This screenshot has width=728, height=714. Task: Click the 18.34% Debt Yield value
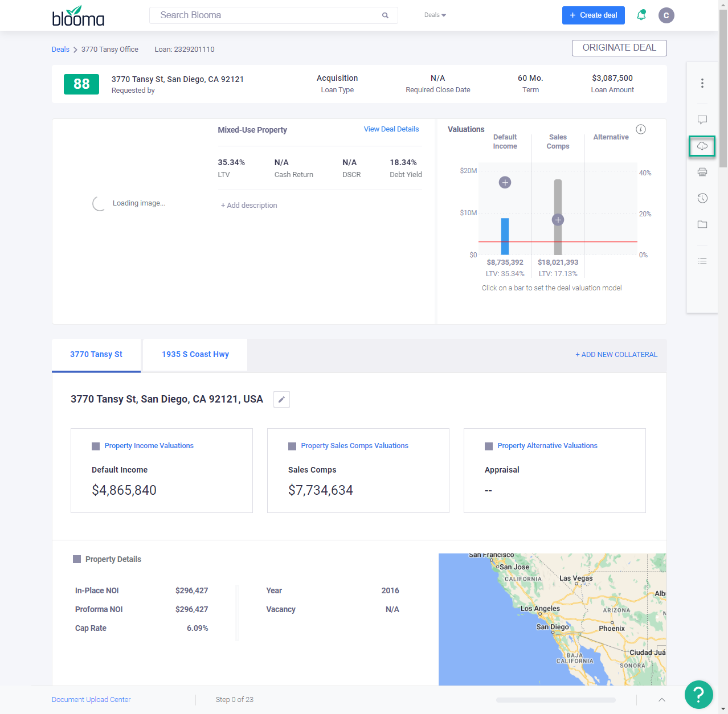(403, 162)
